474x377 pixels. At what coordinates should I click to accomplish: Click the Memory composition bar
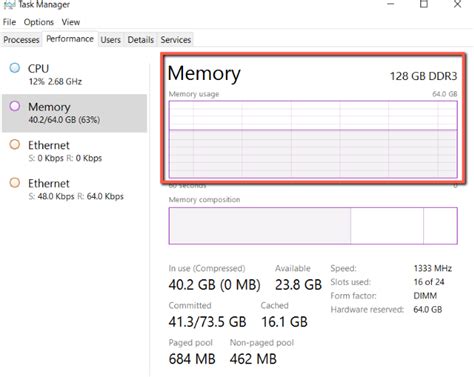(313, 226)
